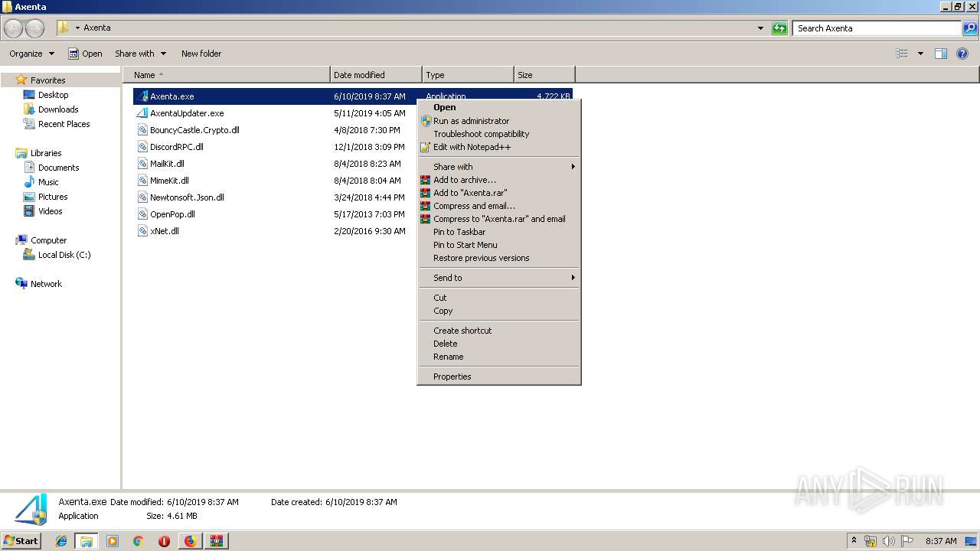980x551 pixels.
Task: Open Properties from the context menu
Action: click(499, 377)
